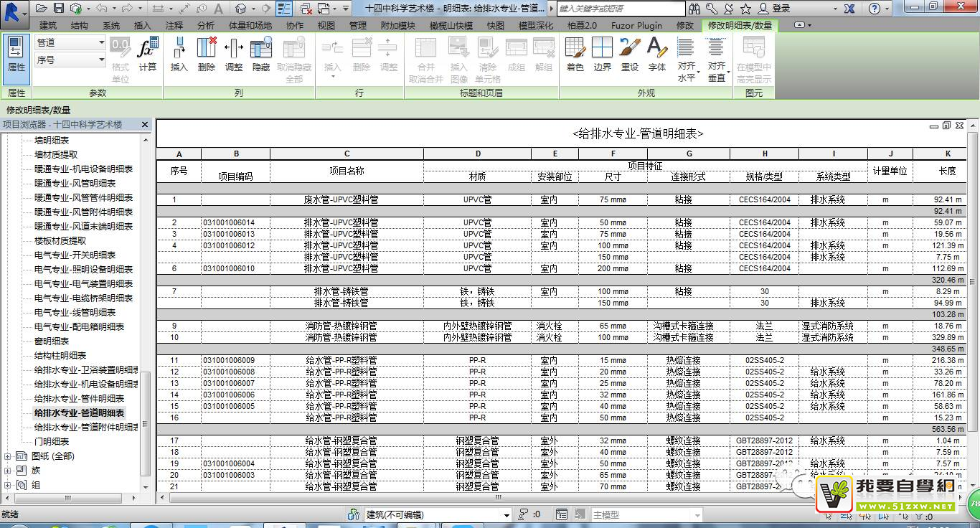Switch to the 建筑 ribbon tab

[48, 25]
